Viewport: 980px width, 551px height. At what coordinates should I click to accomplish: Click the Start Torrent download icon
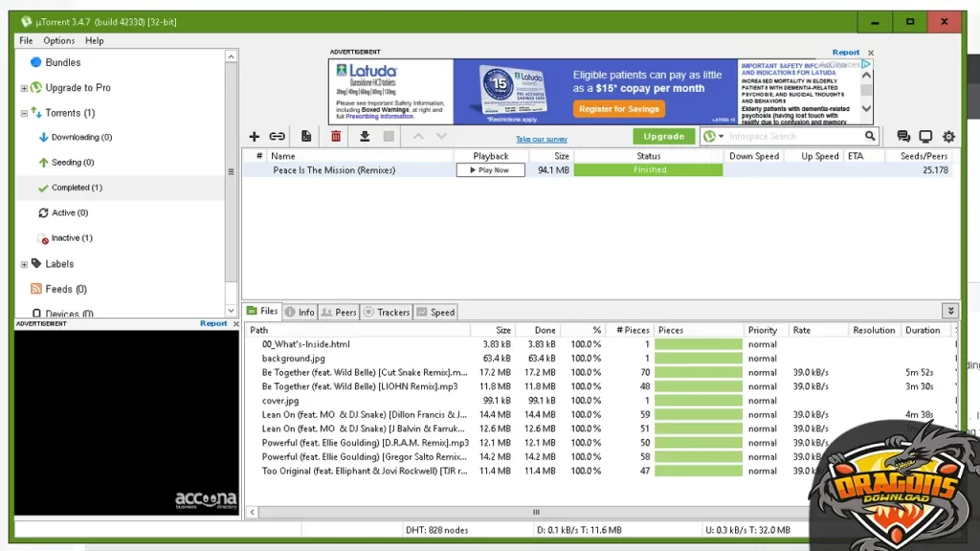[x=365, y=137]
